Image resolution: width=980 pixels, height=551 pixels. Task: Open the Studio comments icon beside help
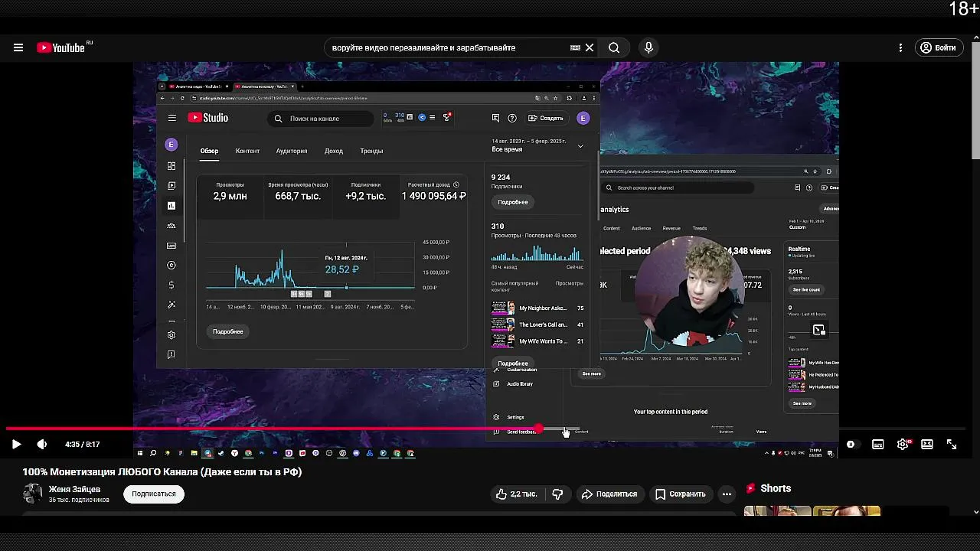coord(495,118)
